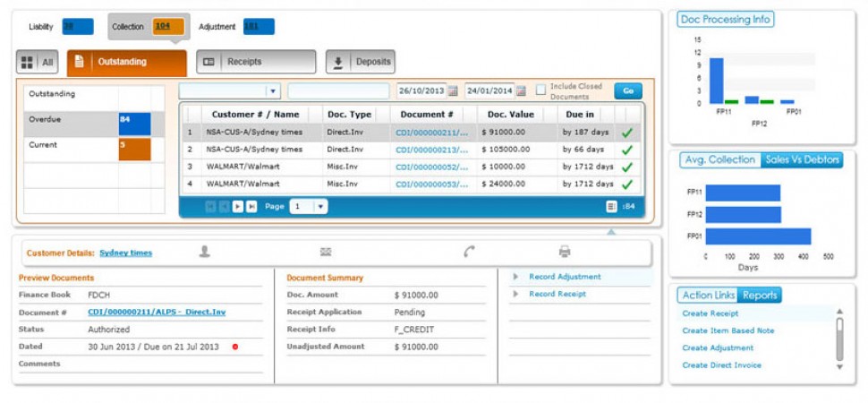Expand the Record Adjustment option
The image size is (868, 403).
click(x=516, y=277)
